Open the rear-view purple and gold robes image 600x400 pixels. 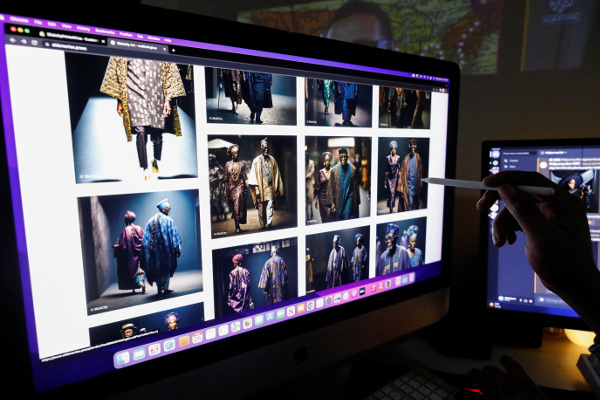[255, 276]
